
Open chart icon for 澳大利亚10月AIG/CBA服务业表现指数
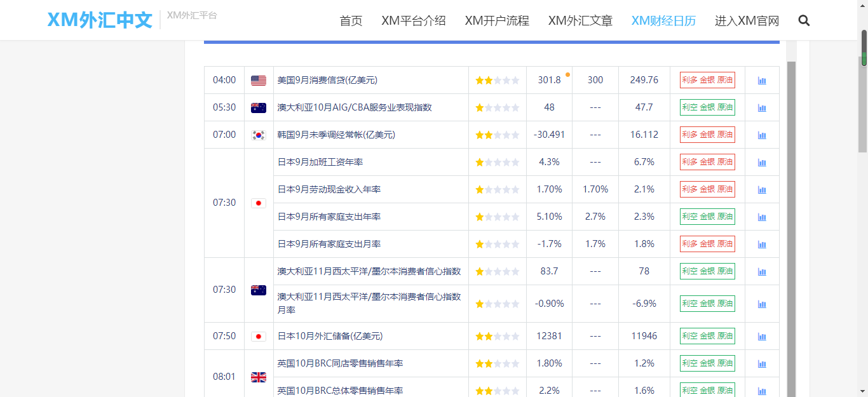click(x=762, y=108)
